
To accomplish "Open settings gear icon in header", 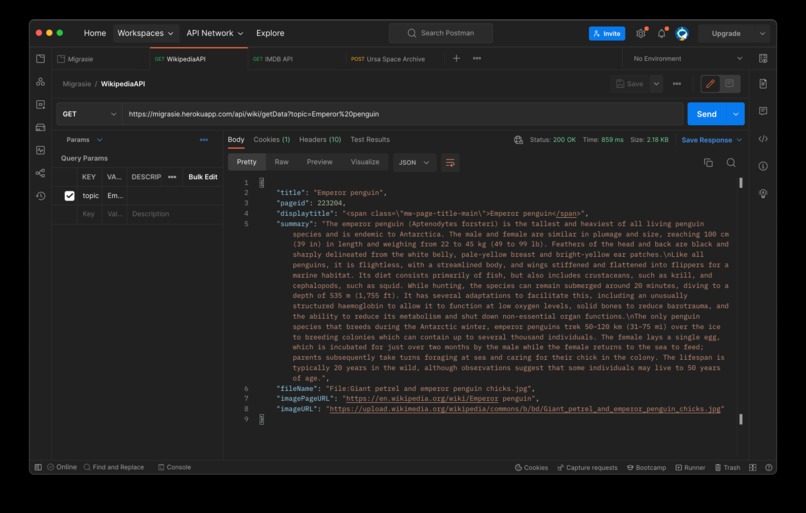I will tap(640, 33).
